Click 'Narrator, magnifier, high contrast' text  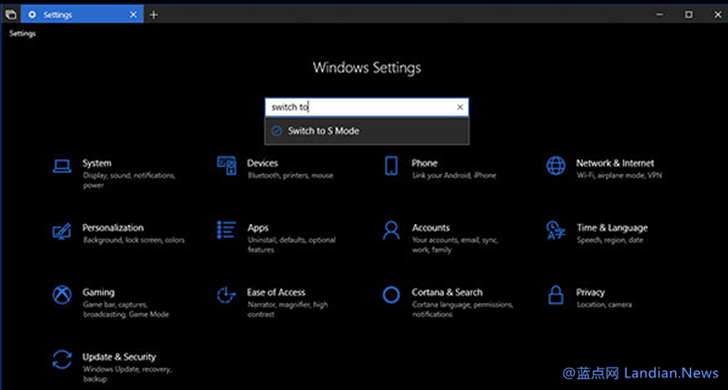[288, 310]
